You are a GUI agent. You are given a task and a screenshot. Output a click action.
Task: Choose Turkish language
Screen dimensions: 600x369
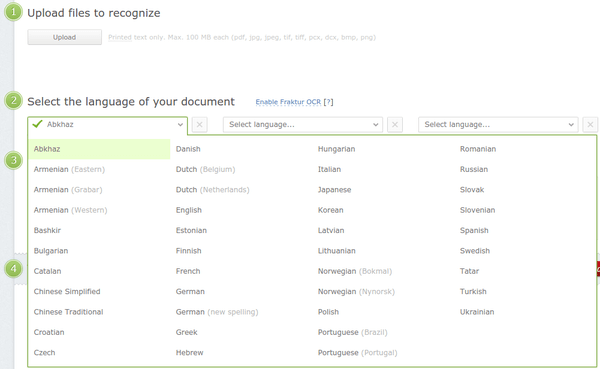(x=473, y=291)
